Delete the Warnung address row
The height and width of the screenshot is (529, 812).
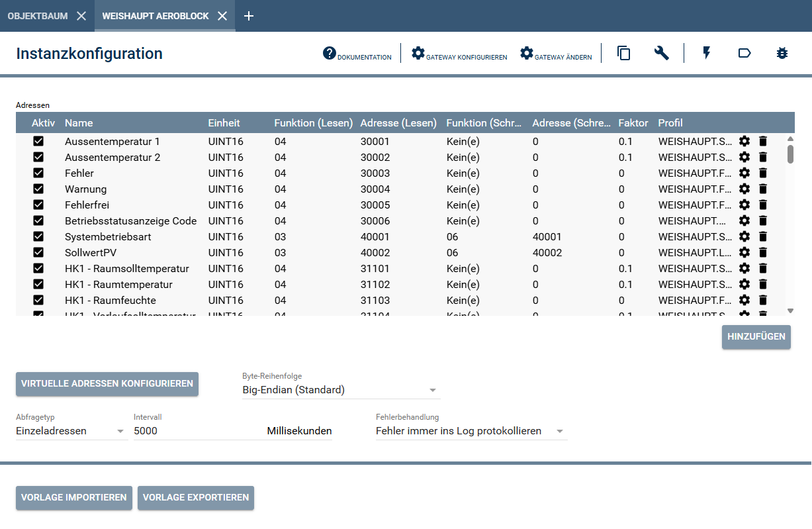[x=763, y=189]
